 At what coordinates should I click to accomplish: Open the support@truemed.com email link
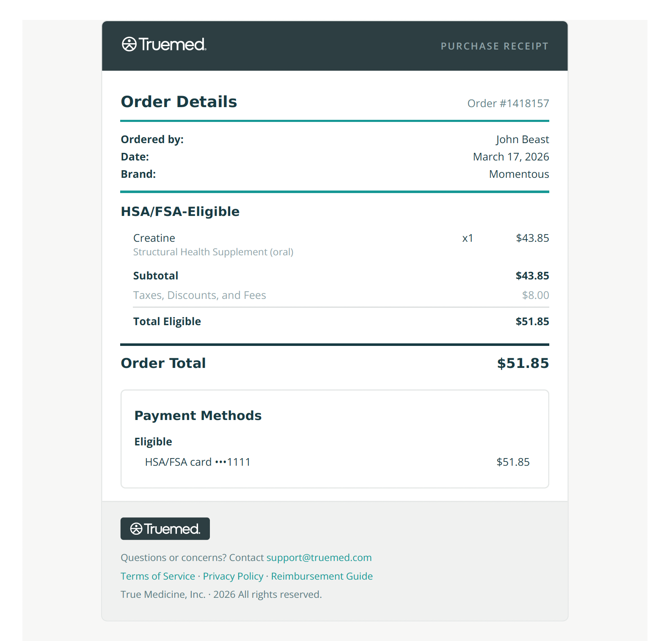pyautogui.click(x=319, y=558)
